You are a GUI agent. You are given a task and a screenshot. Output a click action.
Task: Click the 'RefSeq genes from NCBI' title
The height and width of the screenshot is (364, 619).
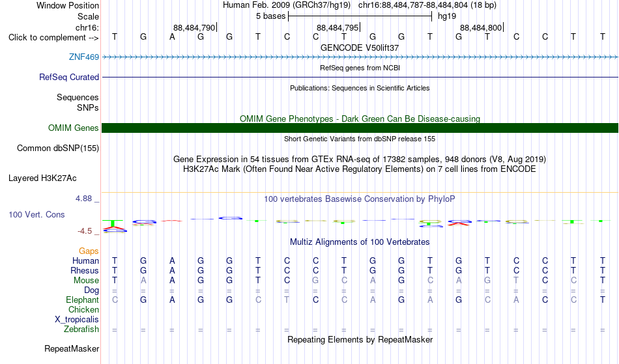(360, 68)
